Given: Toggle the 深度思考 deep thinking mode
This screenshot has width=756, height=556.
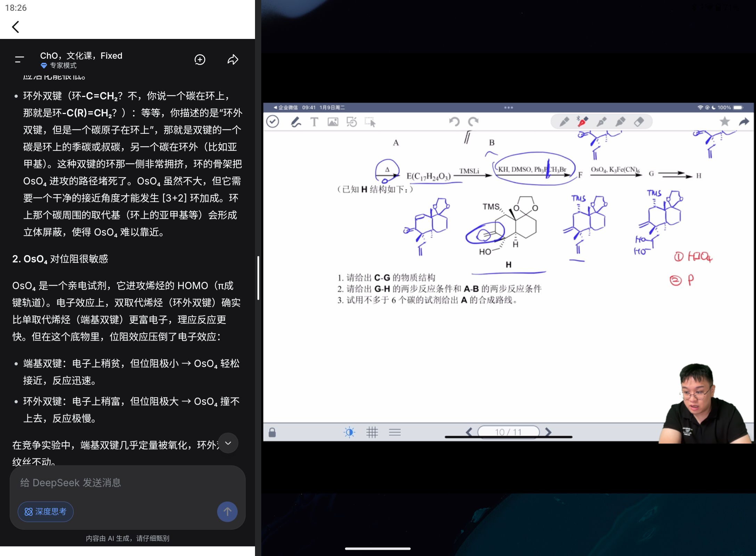Looking at the screenshot, I should tap(46, 512).
